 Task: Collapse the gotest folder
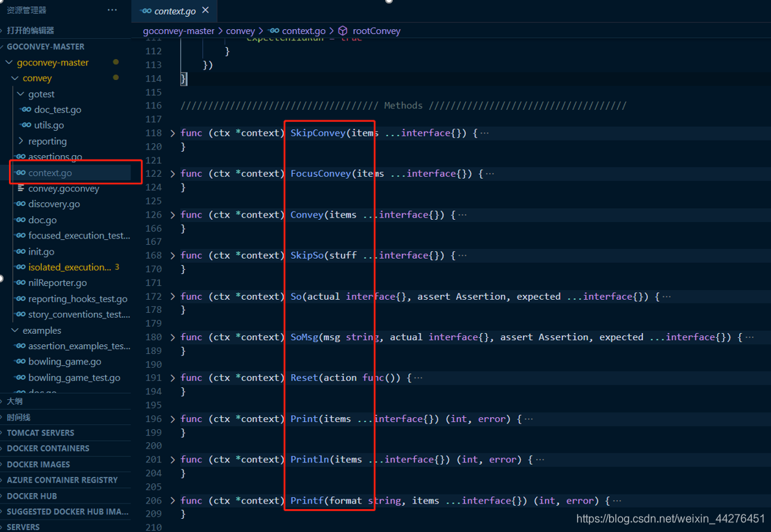(41, 94)
